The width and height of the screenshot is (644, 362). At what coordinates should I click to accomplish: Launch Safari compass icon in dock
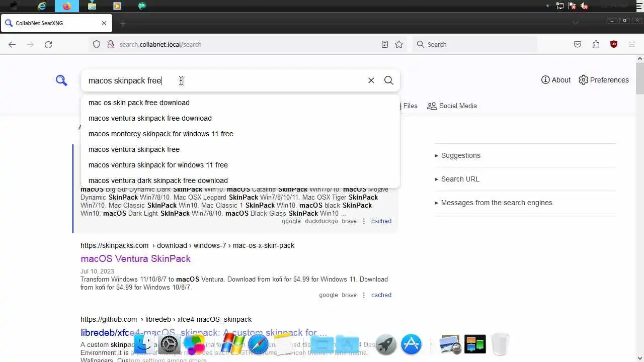[258, 344]
